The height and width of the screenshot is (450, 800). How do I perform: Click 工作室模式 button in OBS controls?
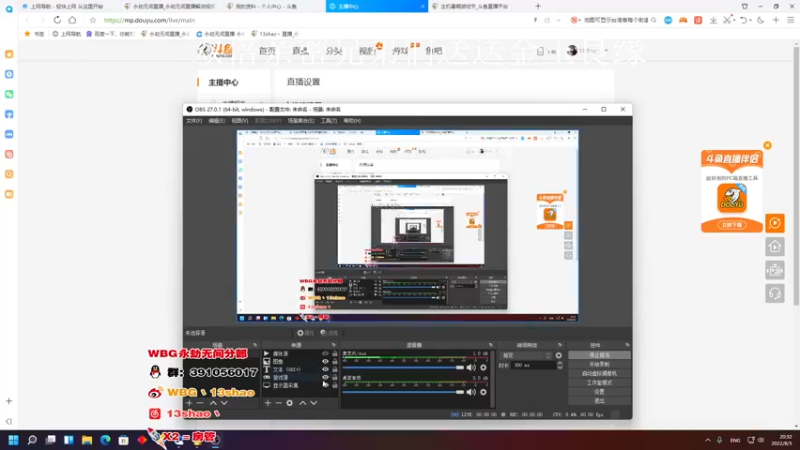(599, 383)
